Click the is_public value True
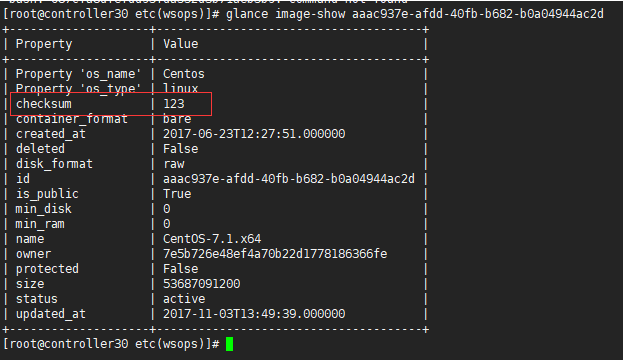623x360 pixels. pyautogui.click(x=177, y=194)
